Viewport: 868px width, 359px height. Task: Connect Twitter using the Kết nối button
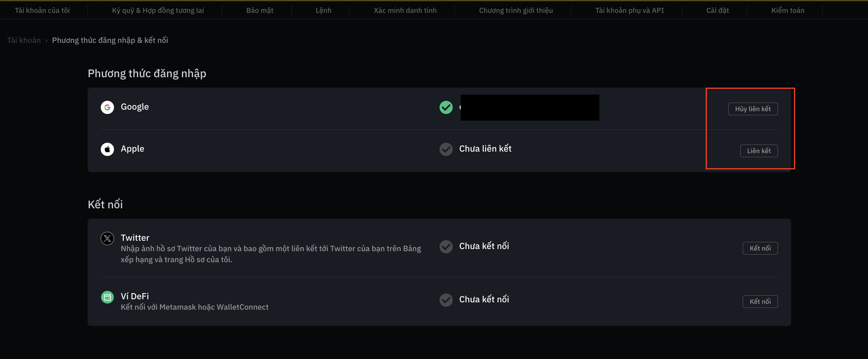760,248
